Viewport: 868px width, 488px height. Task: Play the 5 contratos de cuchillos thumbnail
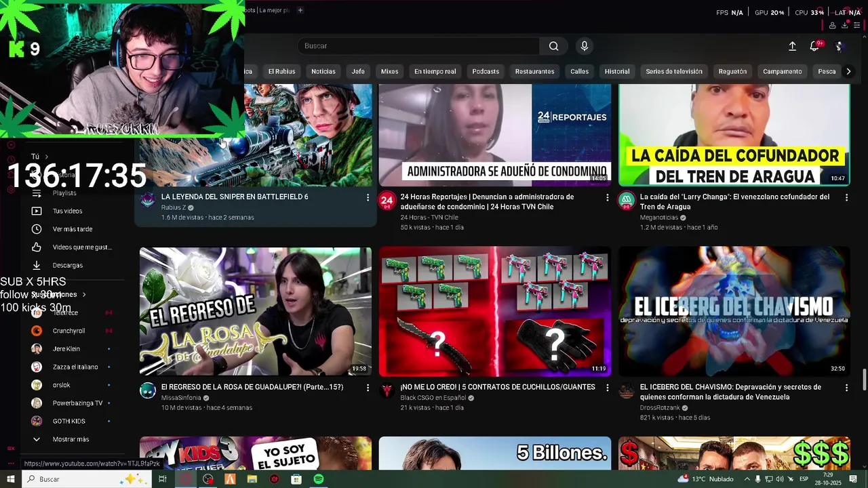click(495, 311)
